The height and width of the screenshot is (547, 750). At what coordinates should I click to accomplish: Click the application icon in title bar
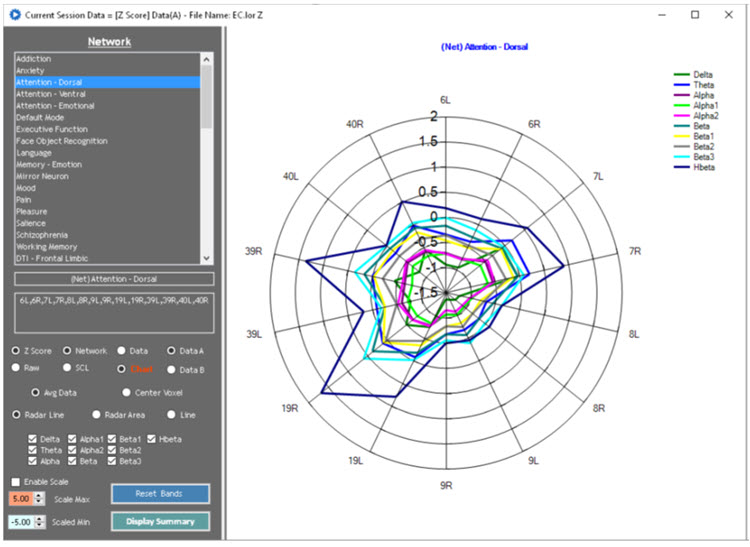[x=12, y=15]
